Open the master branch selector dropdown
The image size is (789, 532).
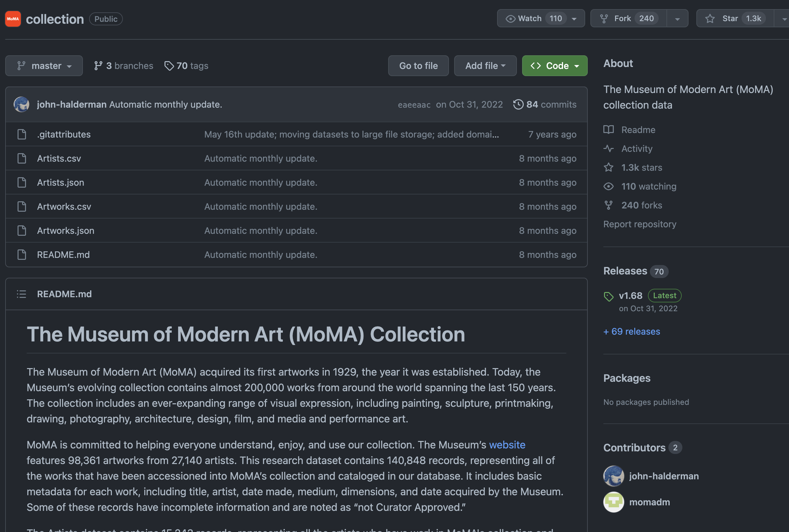[44, 65]
